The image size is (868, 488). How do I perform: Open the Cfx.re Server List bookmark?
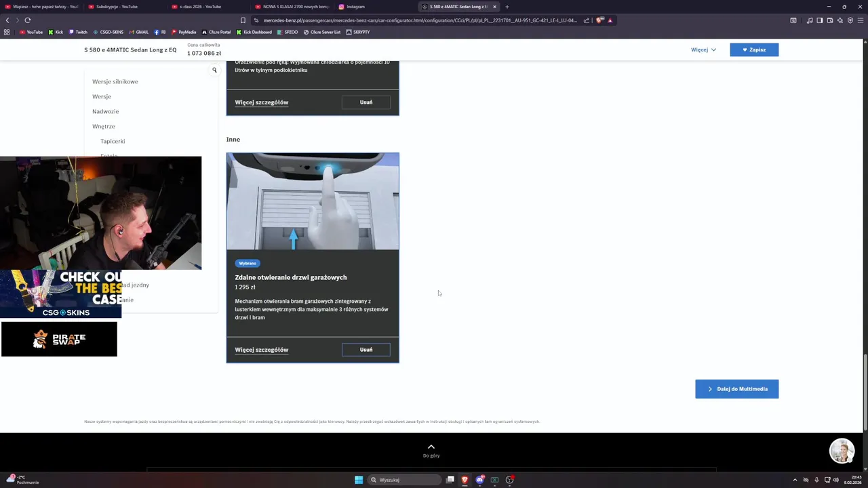coord(322,32)
